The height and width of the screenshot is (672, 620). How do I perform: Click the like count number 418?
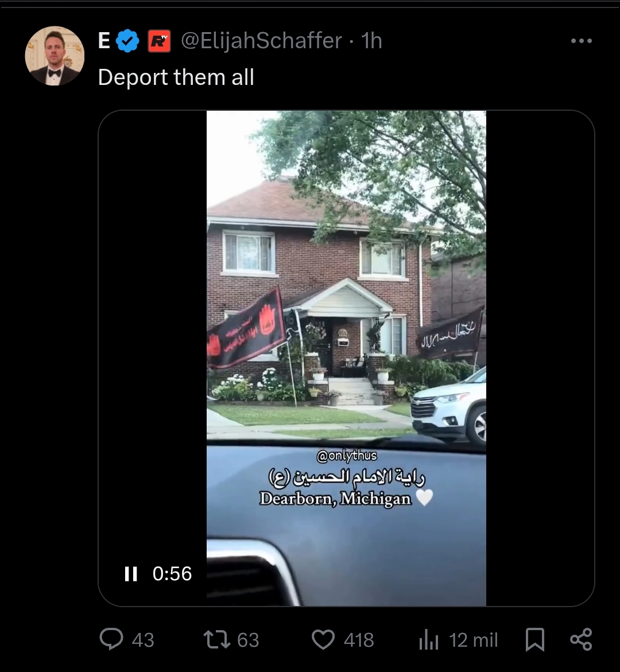[x=359, y=640]
